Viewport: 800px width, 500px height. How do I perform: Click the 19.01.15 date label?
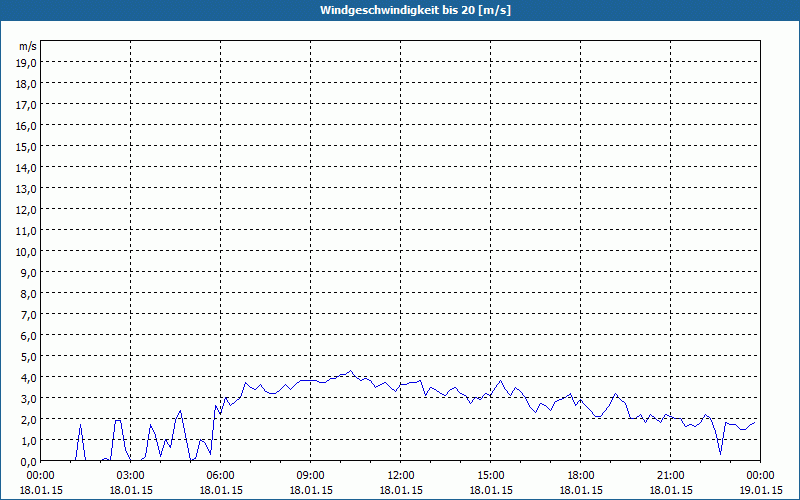pyautogui.click(x=760, y=490)
